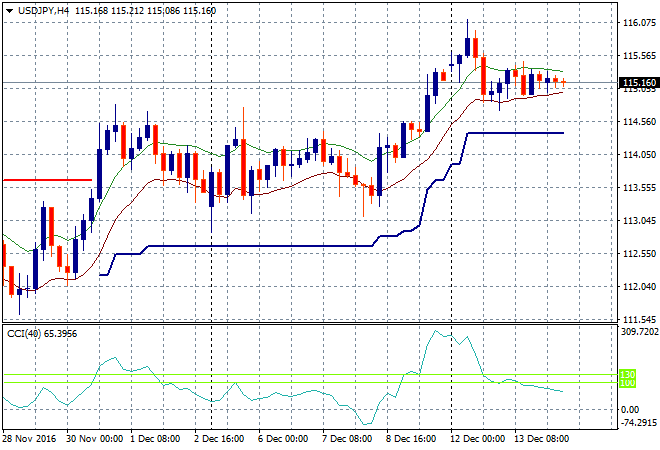Screen dimensions: 660x450
Task: Click the CCI scale value -74.2915
Action: (639, 422)
